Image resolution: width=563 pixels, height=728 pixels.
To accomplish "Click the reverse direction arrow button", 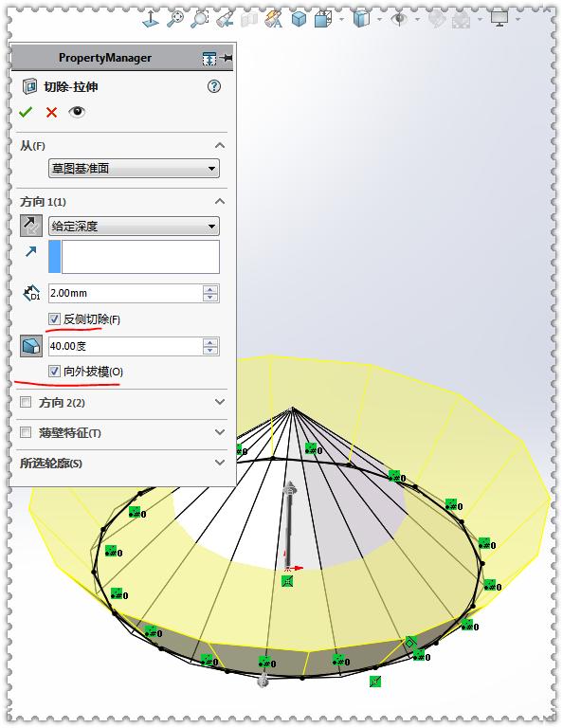I will pos(31,226).
